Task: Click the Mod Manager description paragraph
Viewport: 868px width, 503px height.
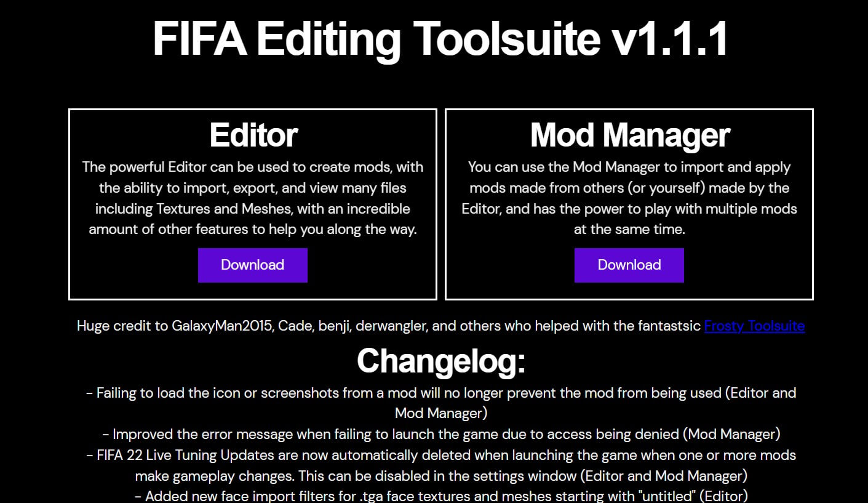Action: (x=629, y=198)
